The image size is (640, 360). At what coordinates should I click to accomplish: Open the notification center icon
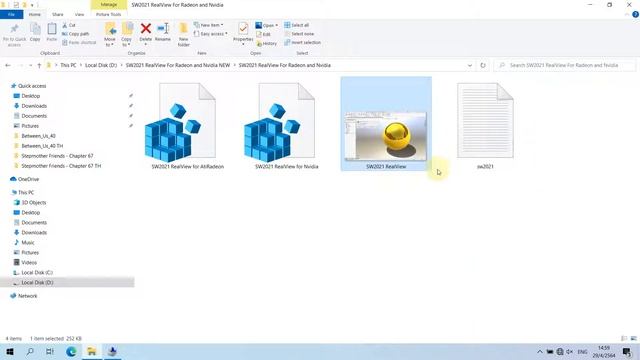click(x=627, y=351)
